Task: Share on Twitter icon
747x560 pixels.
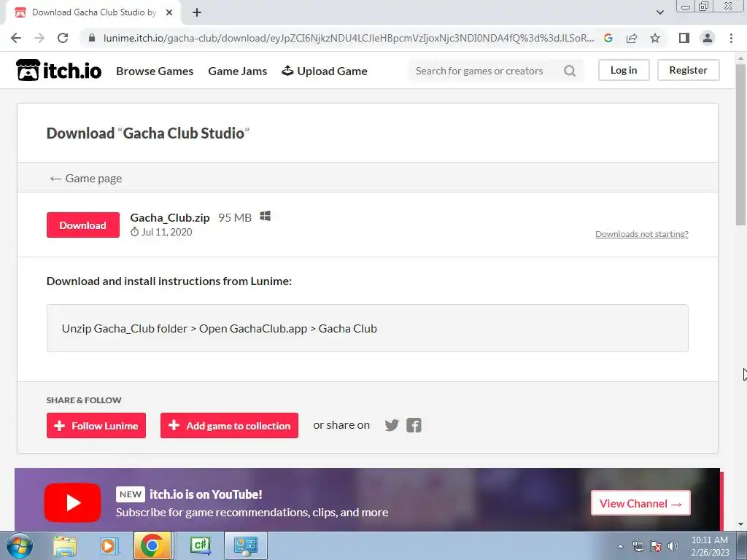Action: pos(392,425)
